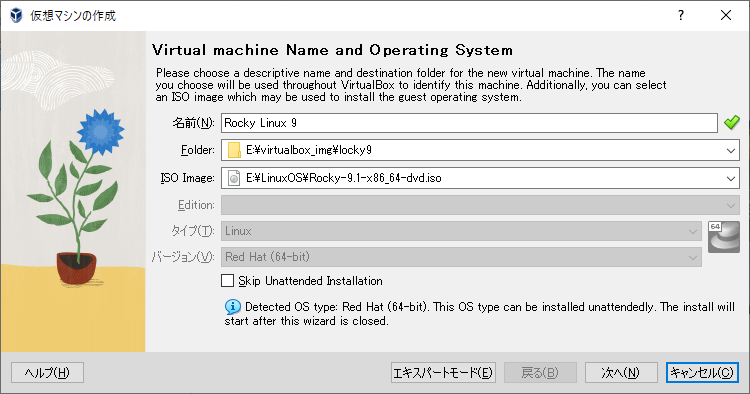Click the blue info icon beside Detected OS
Screen dimensions: 750x394
click(x=233, y=307)
